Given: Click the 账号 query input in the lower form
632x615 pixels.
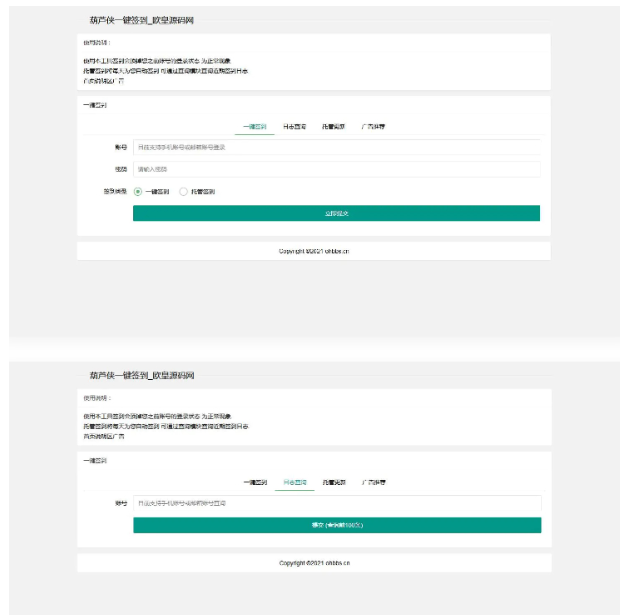Looking at the screenshot, I should pos(336,503).
